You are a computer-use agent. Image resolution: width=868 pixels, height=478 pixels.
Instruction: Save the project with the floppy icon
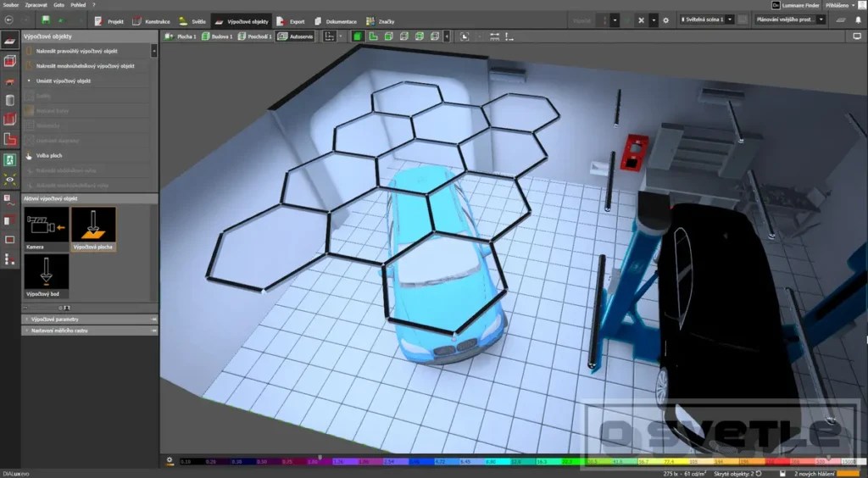point(46,20)
